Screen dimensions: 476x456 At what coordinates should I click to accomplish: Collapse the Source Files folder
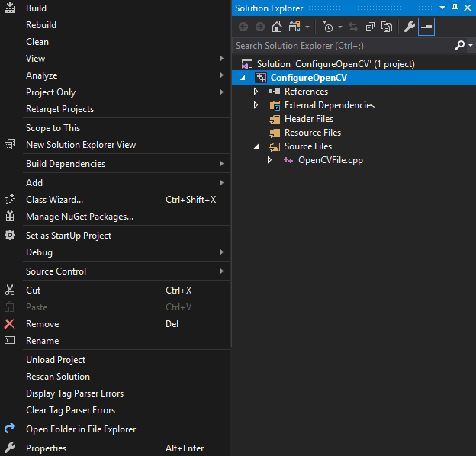point(257,146)
